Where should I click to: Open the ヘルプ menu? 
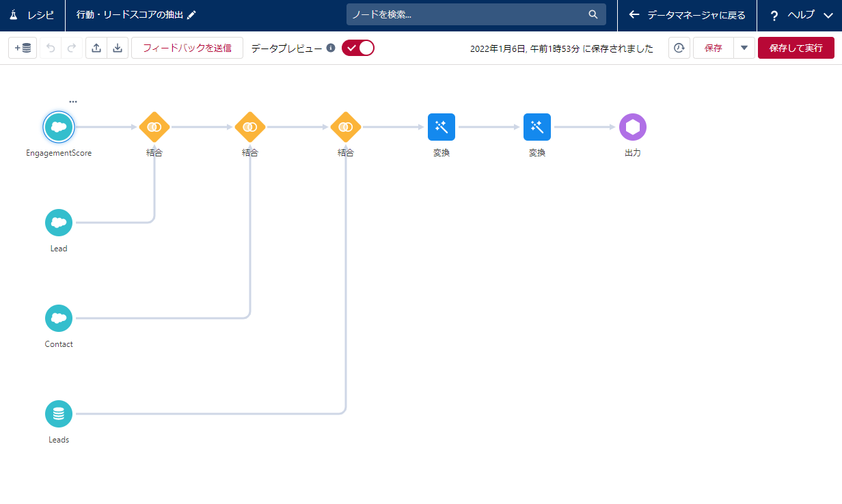pos(800,15)
